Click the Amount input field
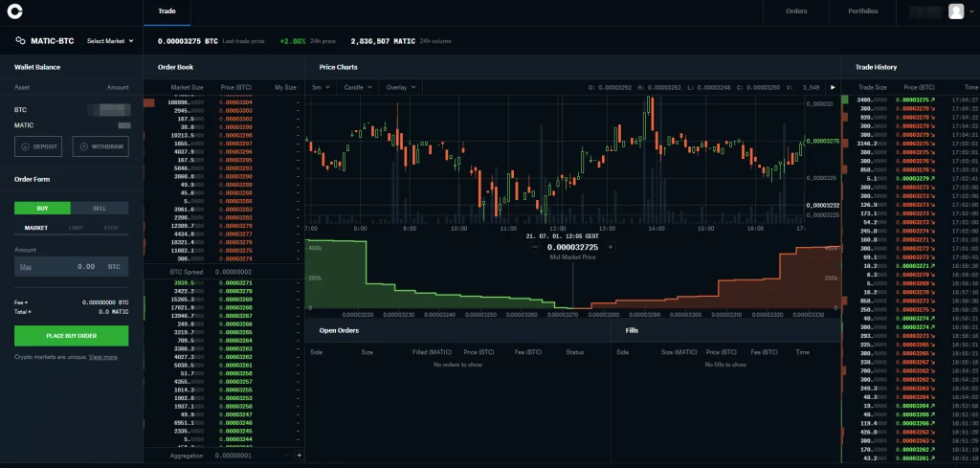Viewport: 980px width, 468px height. pos(71,266)
